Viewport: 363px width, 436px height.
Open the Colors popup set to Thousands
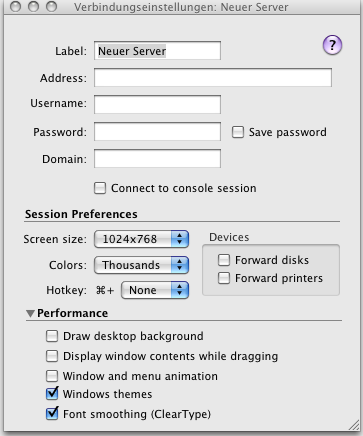[142, 265]
